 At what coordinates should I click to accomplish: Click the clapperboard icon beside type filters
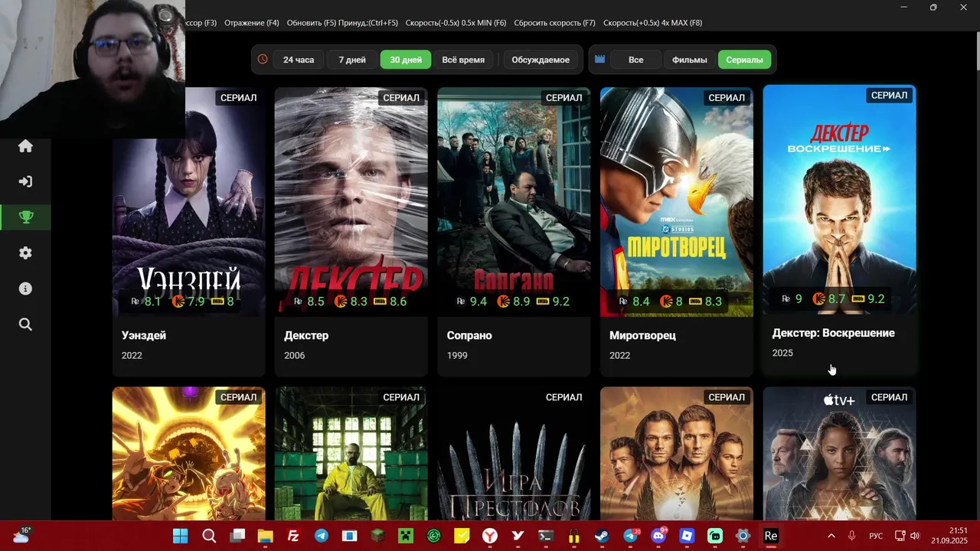[x=599, y=59]
